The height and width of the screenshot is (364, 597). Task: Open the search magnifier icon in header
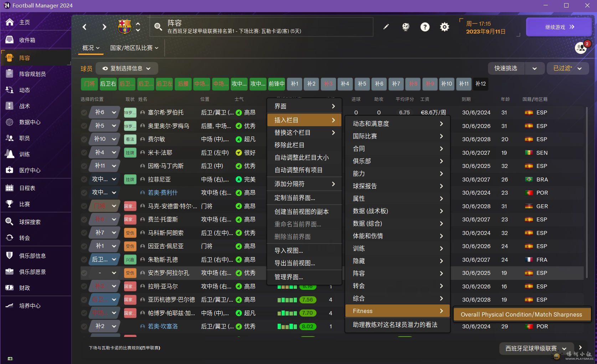pyautogui.click(x=158, y=27)
